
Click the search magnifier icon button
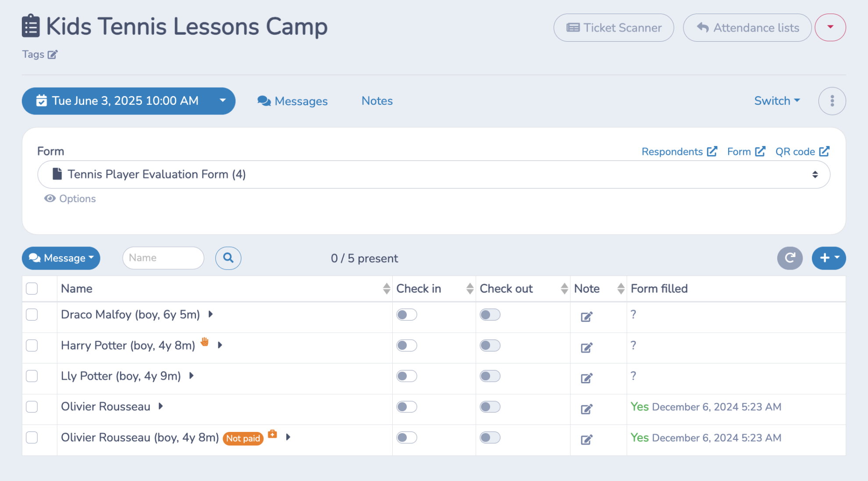228,258
